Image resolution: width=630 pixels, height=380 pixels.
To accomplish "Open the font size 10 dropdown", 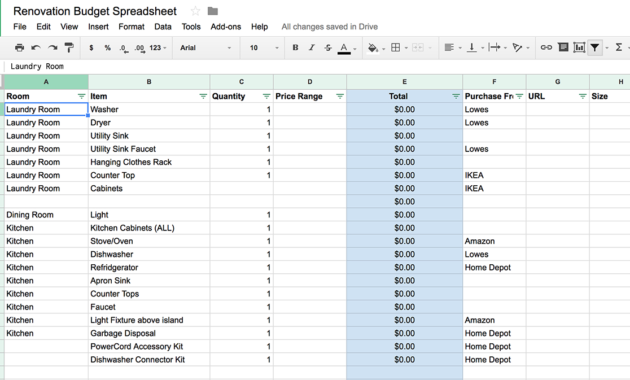I will 264,48.
